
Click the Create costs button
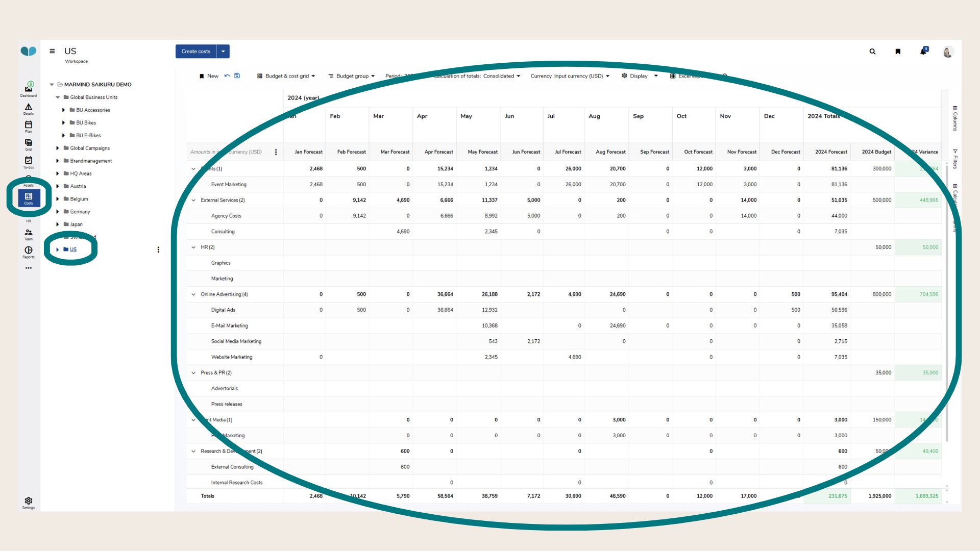coord(196,51)
